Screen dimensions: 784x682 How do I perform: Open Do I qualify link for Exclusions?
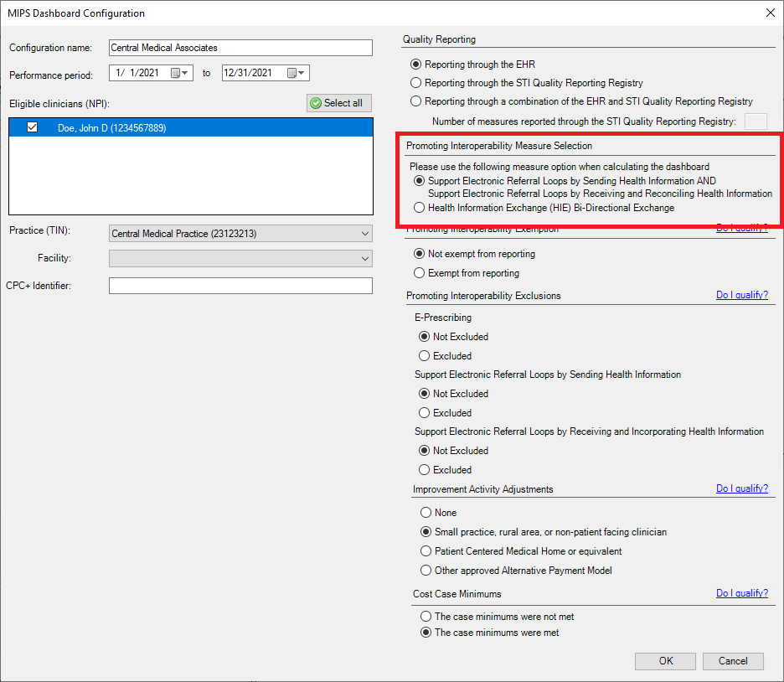741,295
